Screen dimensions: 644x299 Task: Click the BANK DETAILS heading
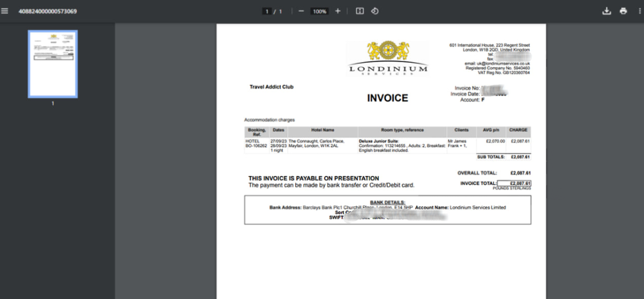387,202
